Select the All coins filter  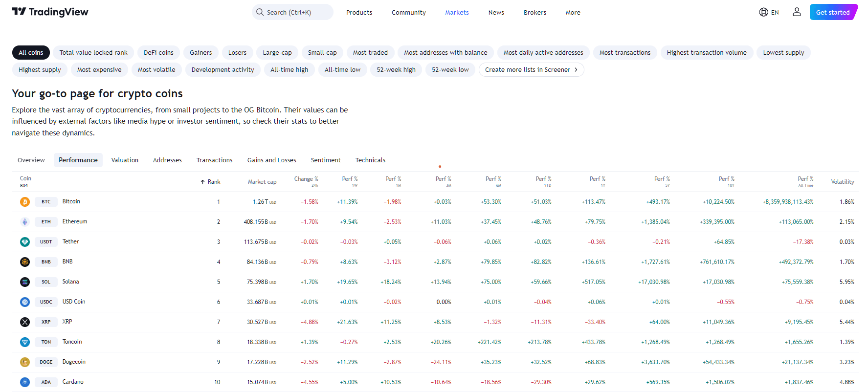click(31, 53)
